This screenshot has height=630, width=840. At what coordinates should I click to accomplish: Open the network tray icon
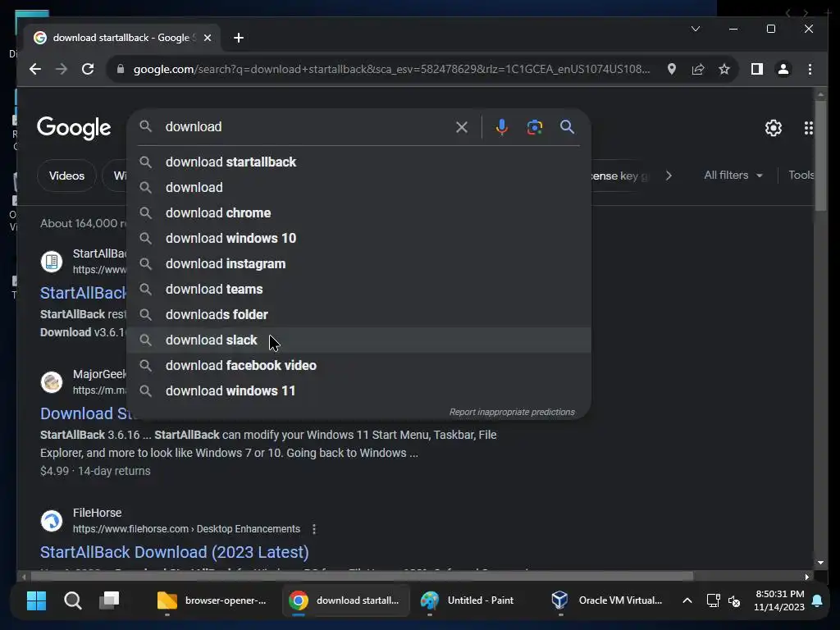click(x=713, y=600)
